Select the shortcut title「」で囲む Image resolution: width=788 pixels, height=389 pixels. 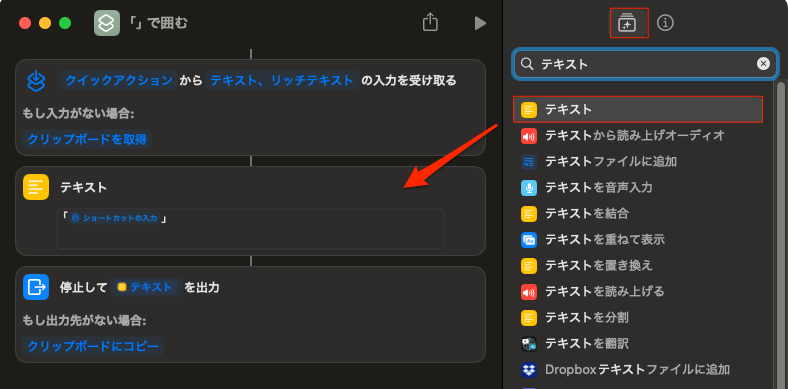pyautogui.click(x=158, y=23)
